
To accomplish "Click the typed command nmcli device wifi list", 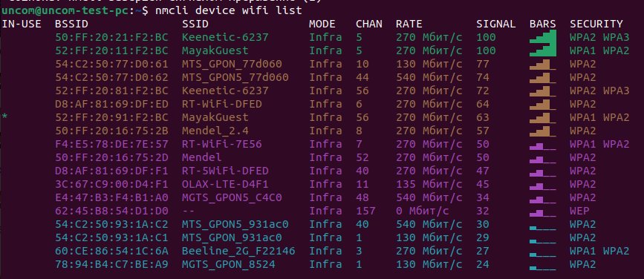I will tap(229, 10).
